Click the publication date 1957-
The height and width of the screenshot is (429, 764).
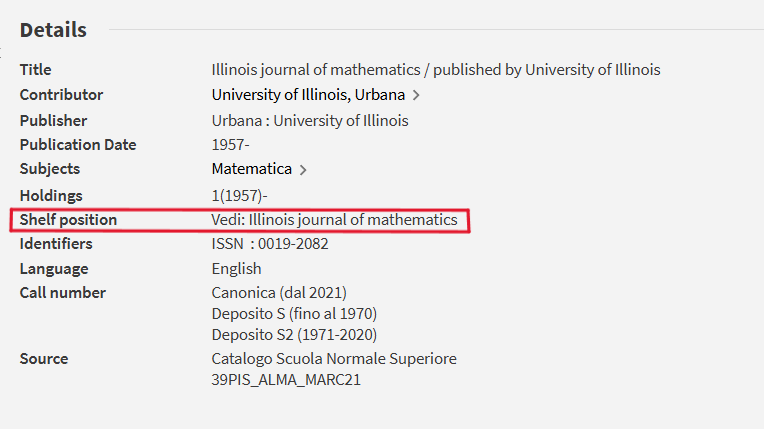click(x=230, y=144)
